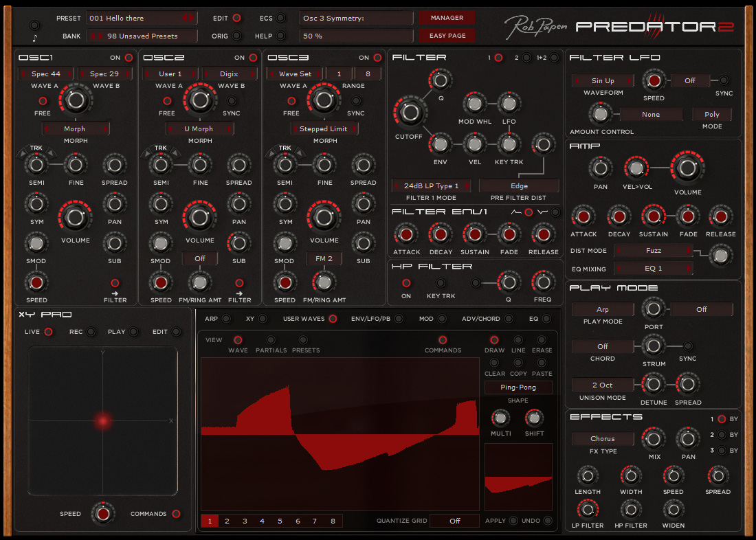Image resolution: width=756 pixels, height=540 pixels.
Task: Open the preset MANAGER
Action: 446,17
